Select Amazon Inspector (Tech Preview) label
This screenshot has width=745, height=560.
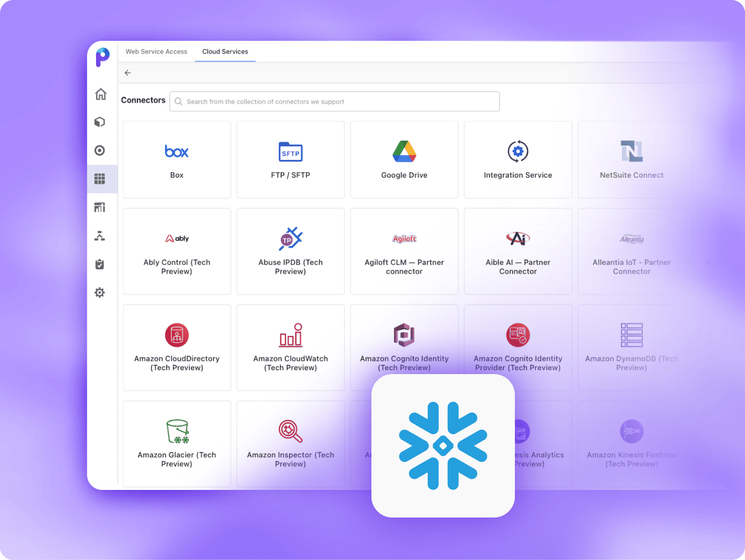click(x=291, y=459)
